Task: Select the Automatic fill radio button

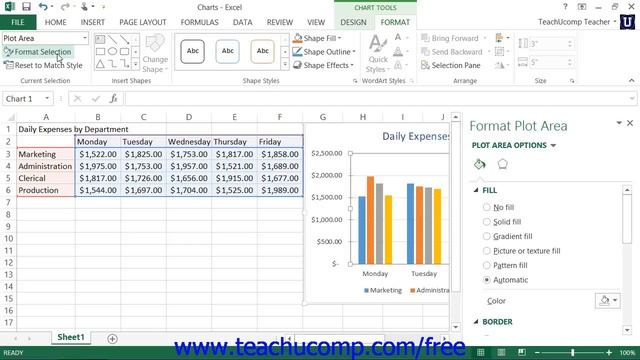Action: point(486,280)
